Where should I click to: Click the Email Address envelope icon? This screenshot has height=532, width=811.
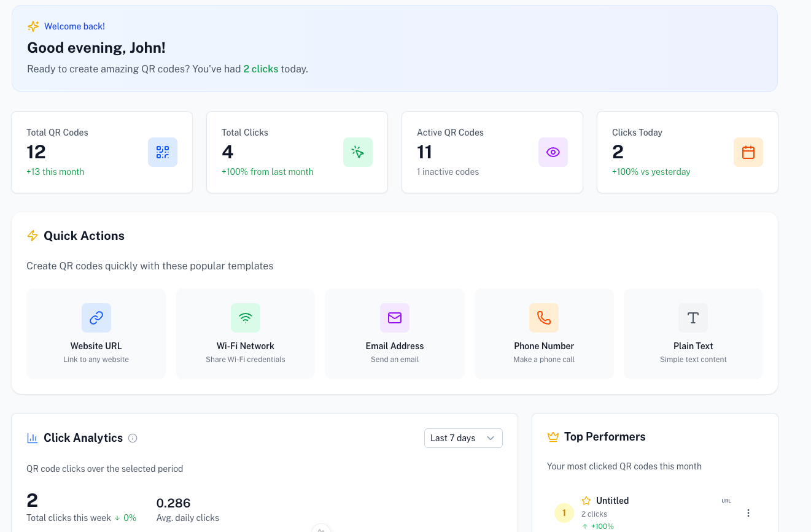395,318
